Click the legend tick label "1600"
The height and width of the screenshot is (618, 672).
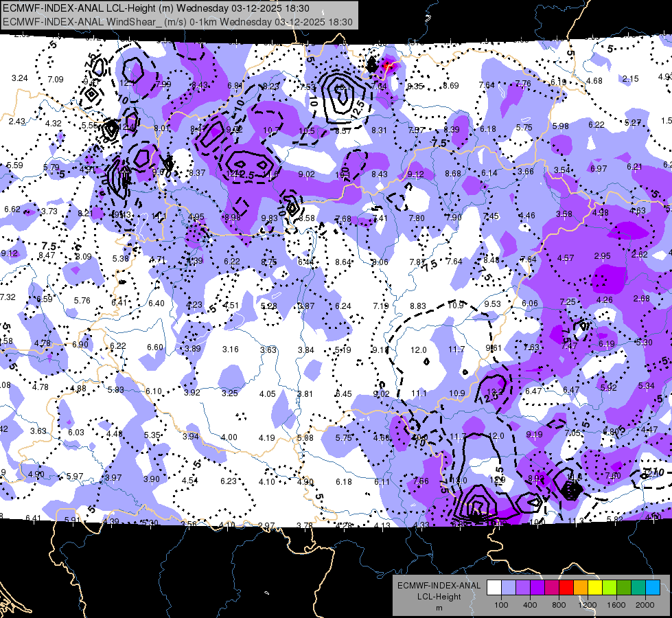pos(616,605)
